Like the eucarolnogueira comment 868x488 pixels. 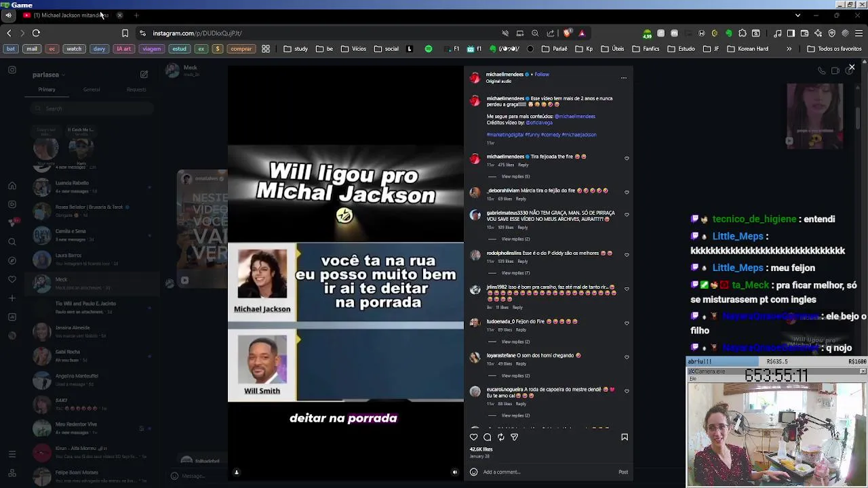point(627,391)
